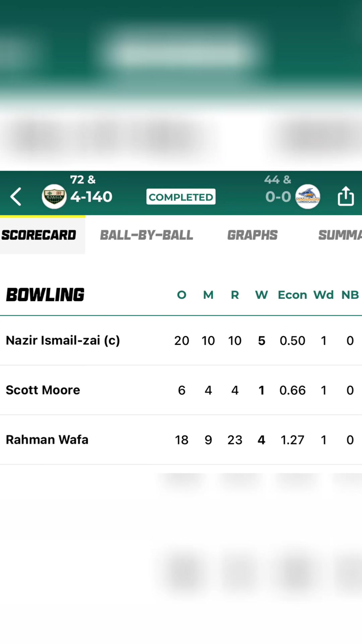Tap the BOWLING section heading
The image size is (362, 644).
click(x=45, y=295)
